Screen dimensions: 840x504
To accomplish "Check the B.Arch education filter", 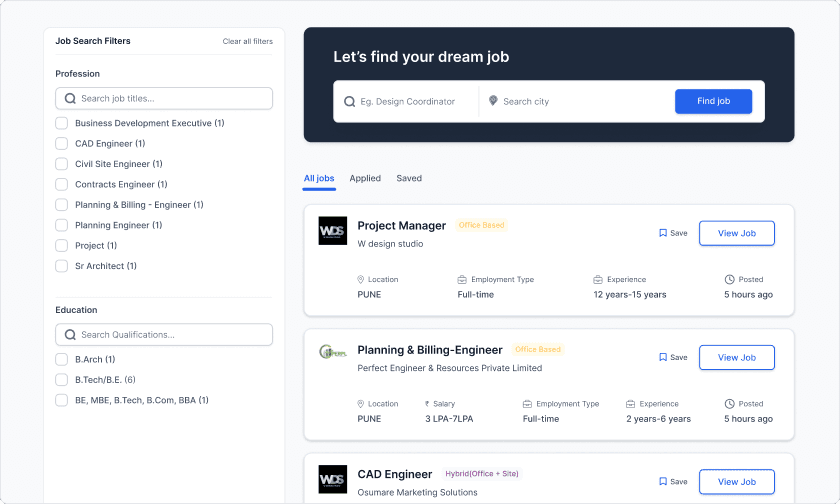I will coord(62,359).
